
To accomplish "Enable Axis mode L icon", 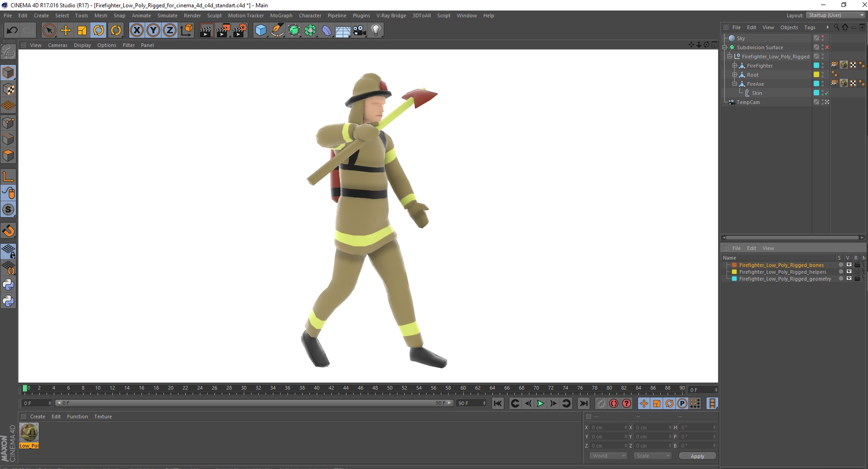I will click(x=8, y=177).
